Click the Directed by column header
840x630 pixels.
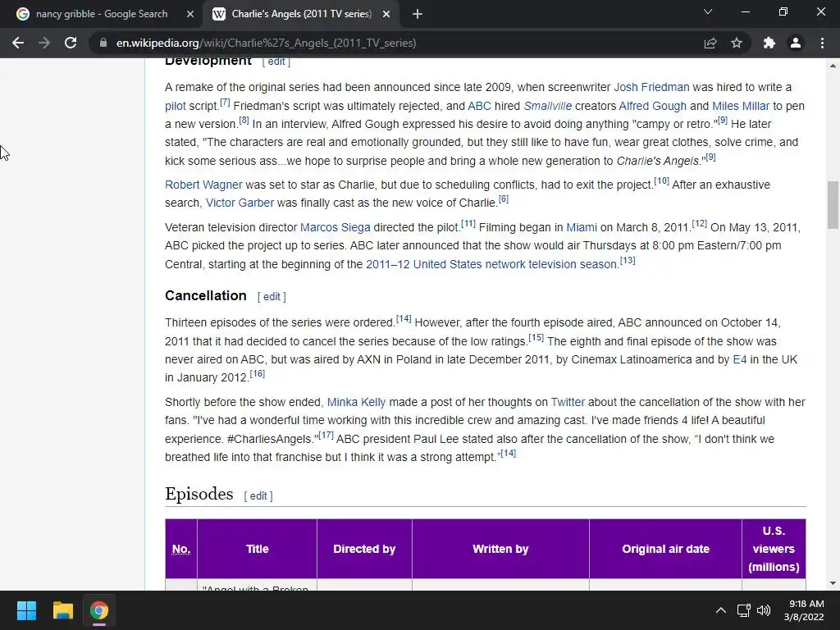[364, 549]
